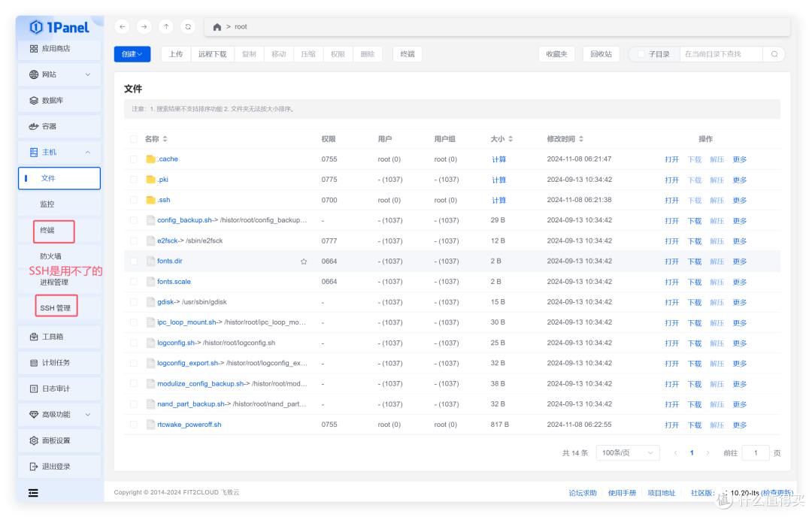This screenshot has width=812, height=517.
Task: Click 计算 size link for .pki
Action: click(498, 180)
